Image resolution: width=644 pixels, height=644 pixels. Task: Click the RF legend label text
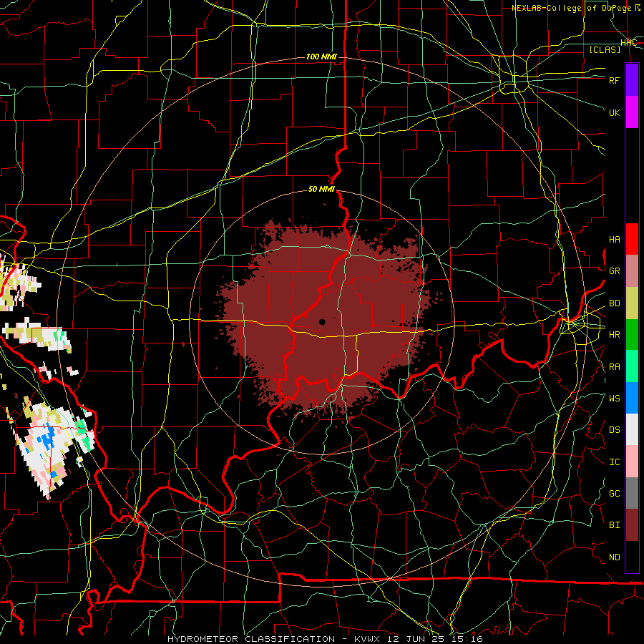click(614, 80)
